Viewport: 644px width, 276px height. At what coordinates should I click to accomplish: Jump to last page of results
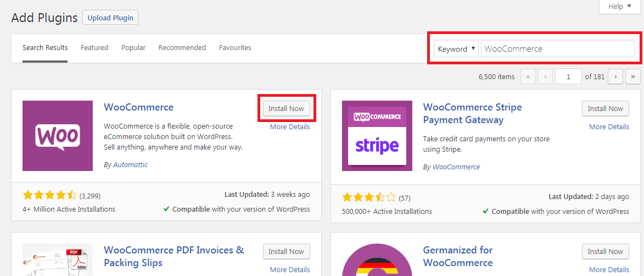[x=633, y=76]
